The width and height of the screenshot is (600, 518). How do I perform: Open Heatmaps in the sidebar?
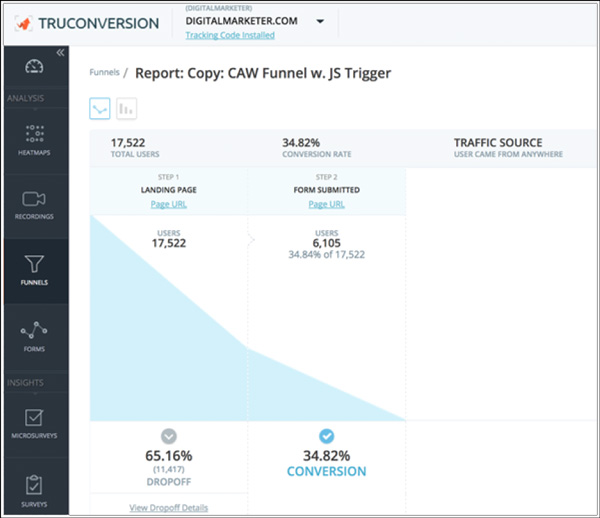(x=34, y=140)
